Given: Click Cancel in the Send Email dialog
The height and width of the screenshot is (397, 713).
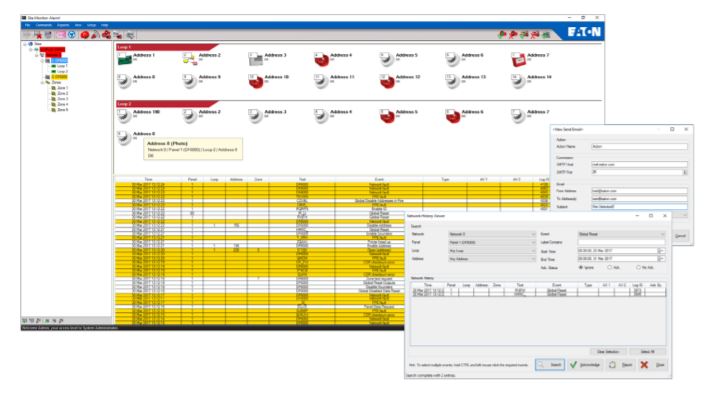Looking at the screenshot, I should pos(680,236).
